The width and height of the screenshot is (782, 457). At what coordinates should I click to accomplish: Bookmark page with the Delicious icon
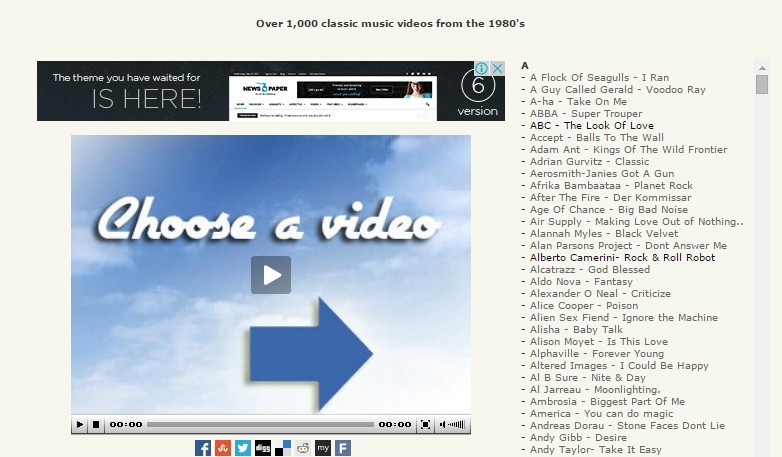pos(283,448)
